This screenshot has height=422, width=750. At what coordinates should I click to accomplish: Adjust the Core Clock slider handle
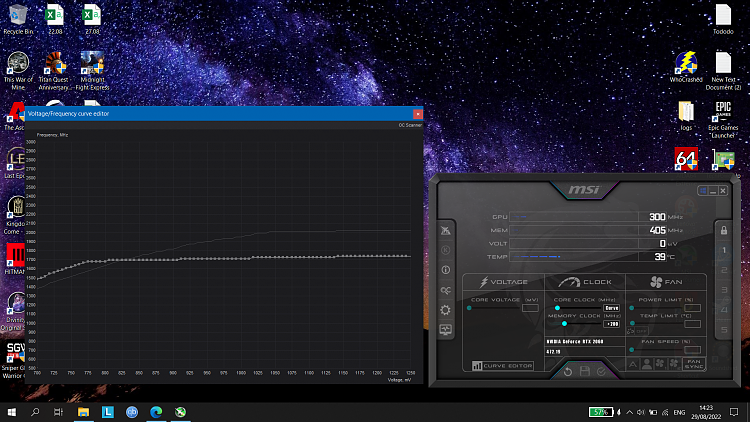[x=557, y=308]
